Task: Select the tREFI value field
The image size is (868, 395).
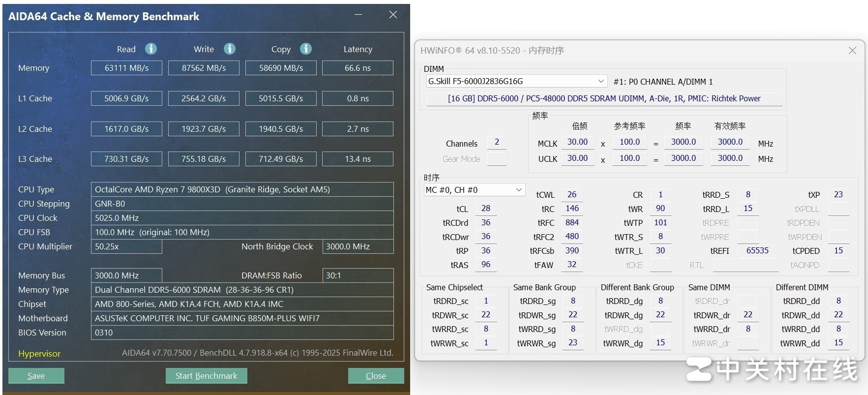Action: pyautogui.click(x=757, y=251)
